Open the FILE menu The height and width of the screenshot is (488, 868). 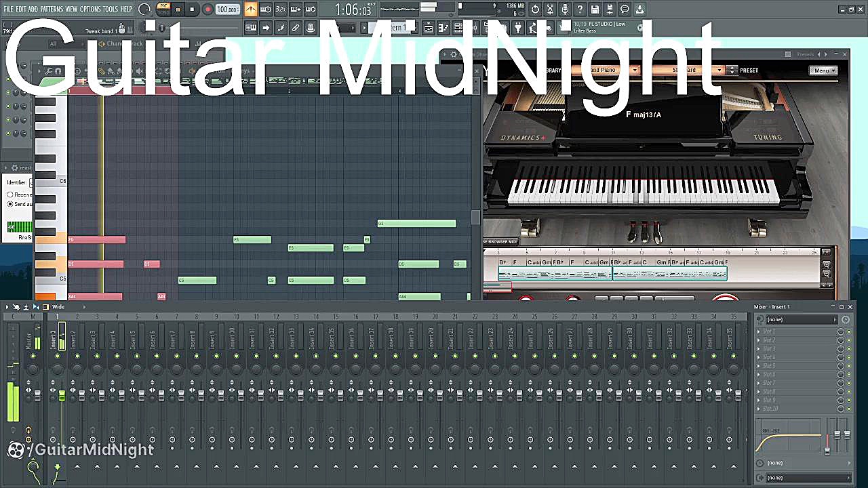point(9,9)
